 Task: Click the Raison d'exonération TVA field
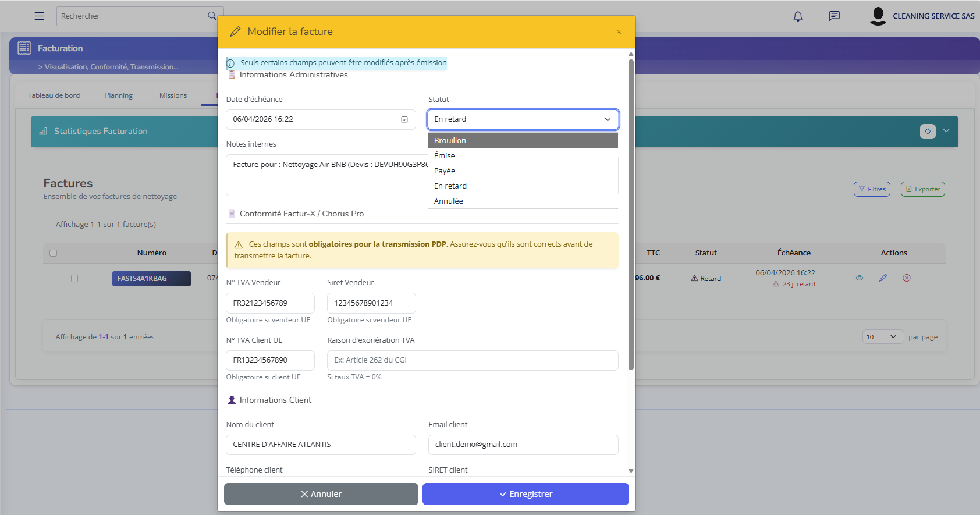(x=472, y=360)
